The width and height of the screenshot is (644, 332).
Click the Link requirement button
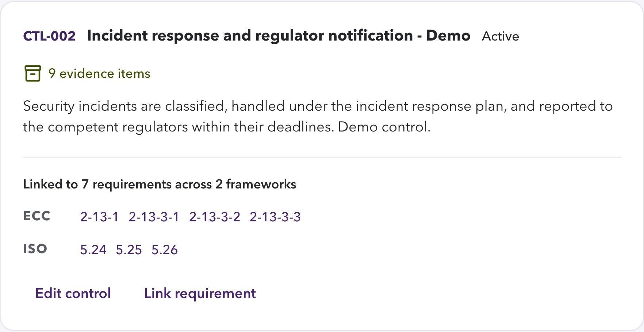tap(200, 293)
